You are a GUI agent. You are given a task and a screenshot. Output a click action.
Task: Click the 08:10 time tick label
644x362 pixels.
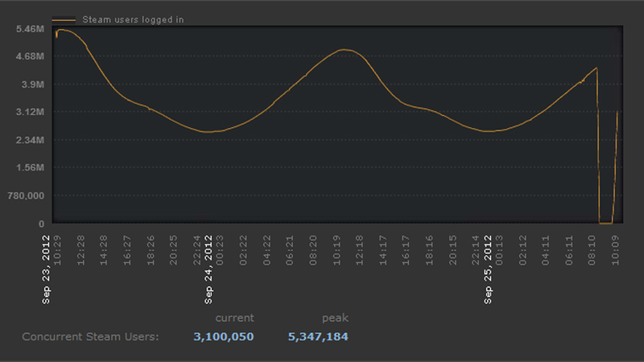click(x=592, y=250)
